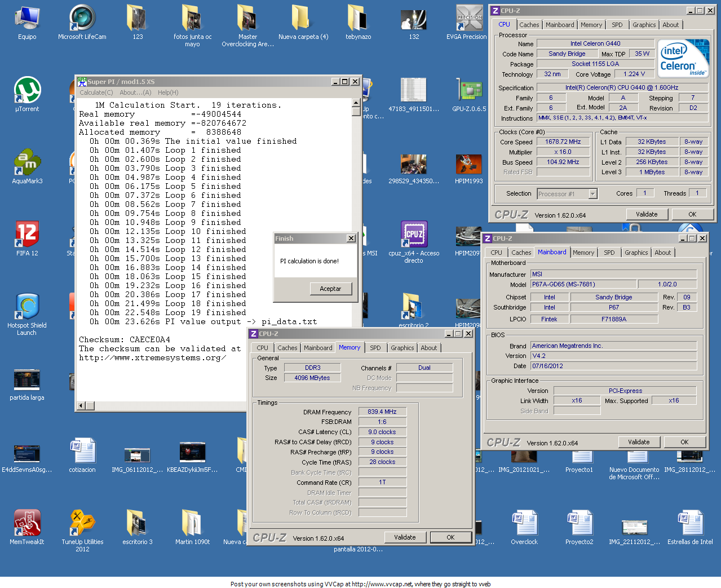Click Validate in the Memory CPU-Z window
The height and width of the screenshot is (588, 721).
pyautogui.click(x=405, y=537)
